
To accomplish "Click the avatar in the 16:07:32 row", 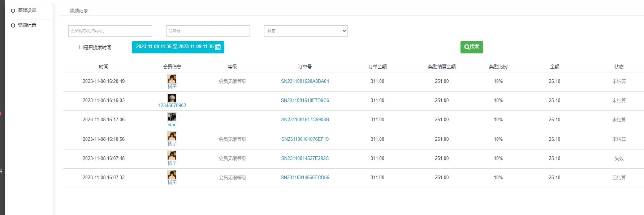I will (x=172, y=175).
